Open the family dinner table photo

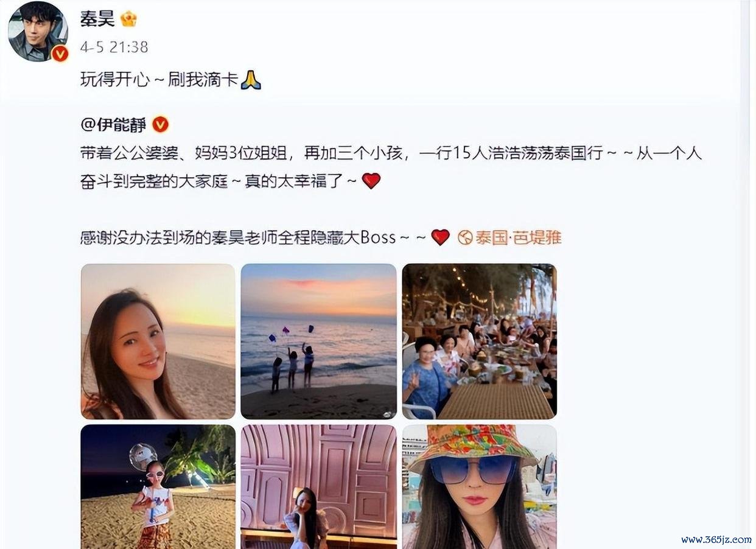click(x=480, y=341)
